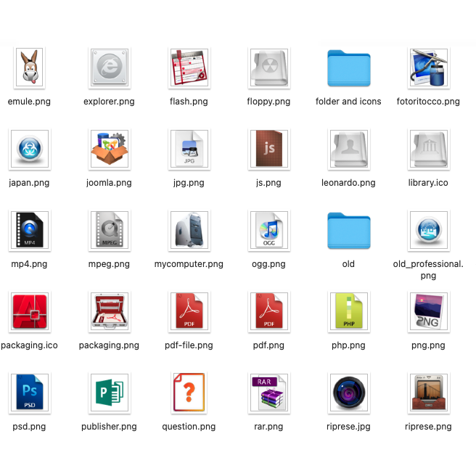Viewport: 476px width, 476px height.
Task: Click the 'psd.png' file name
Action: (29, 427)
